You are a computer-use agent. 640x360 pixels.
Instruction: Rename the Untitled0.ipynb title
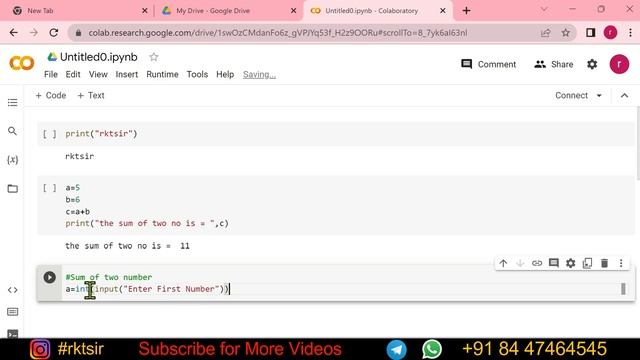[99, 57]
